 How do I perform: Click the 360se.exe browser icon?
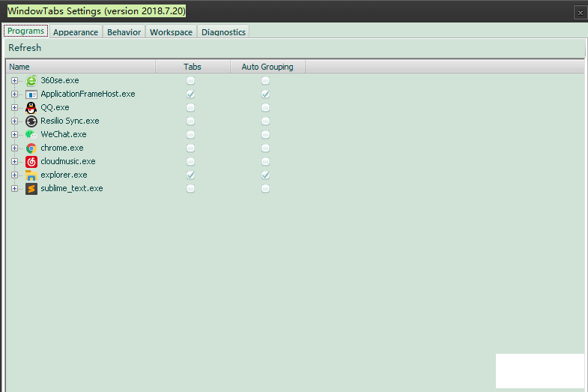click(x=31, y=81)
